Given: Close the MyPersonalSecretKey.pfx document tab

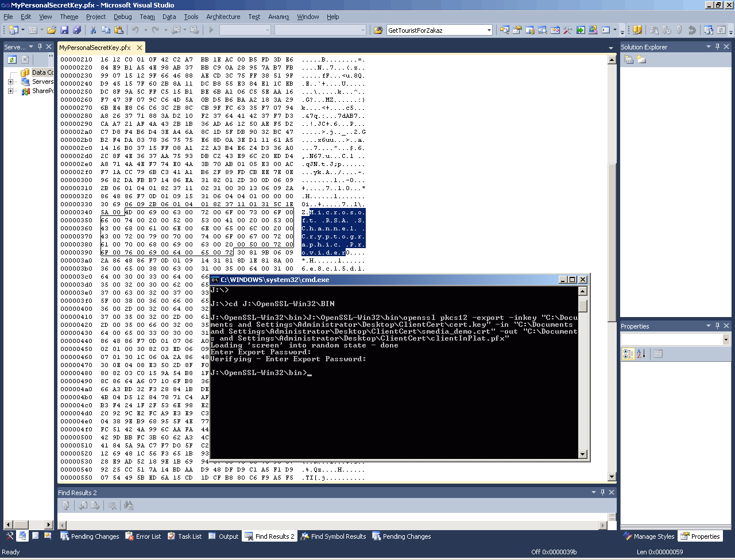Looking at the screenshot, I should pyautogui.click(x=138, y=48).
